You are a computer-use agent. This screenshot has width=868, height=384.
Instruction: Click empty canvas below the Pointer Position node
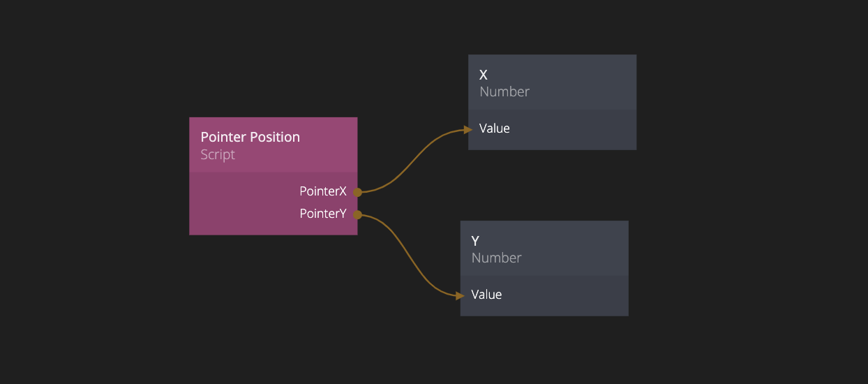(x=273, y=300)
